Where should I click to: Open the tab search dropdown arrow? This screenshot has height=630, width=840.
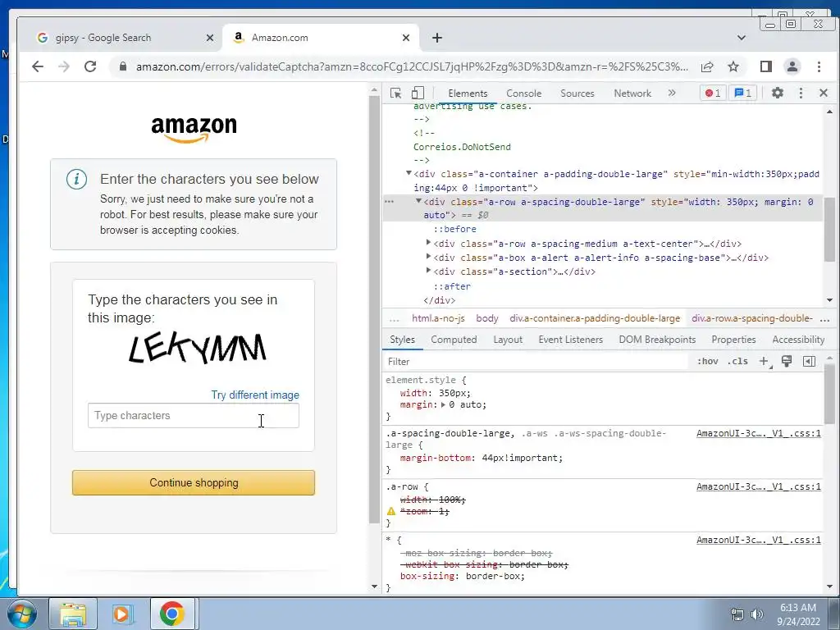(742, 38)
